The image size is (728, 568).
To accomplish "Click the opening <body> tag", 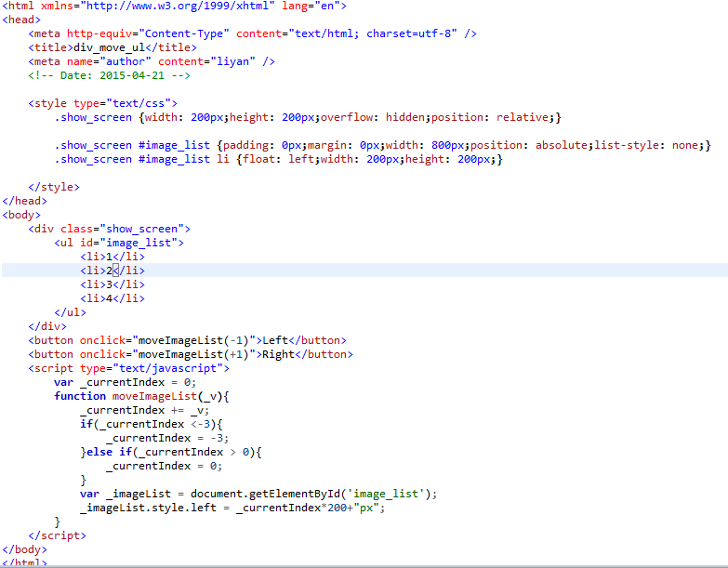I will [x=21, y=215].
